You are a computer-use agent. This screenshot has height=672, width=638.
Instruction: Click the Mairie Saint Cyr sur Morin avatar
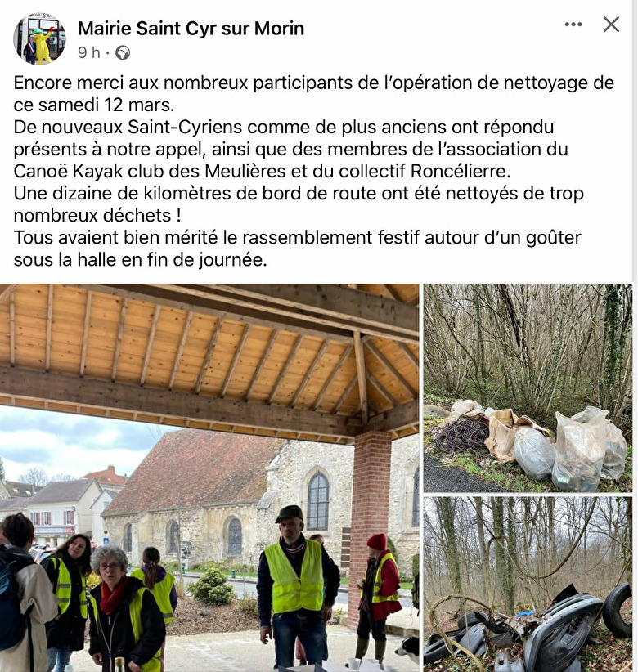point(39,39)
